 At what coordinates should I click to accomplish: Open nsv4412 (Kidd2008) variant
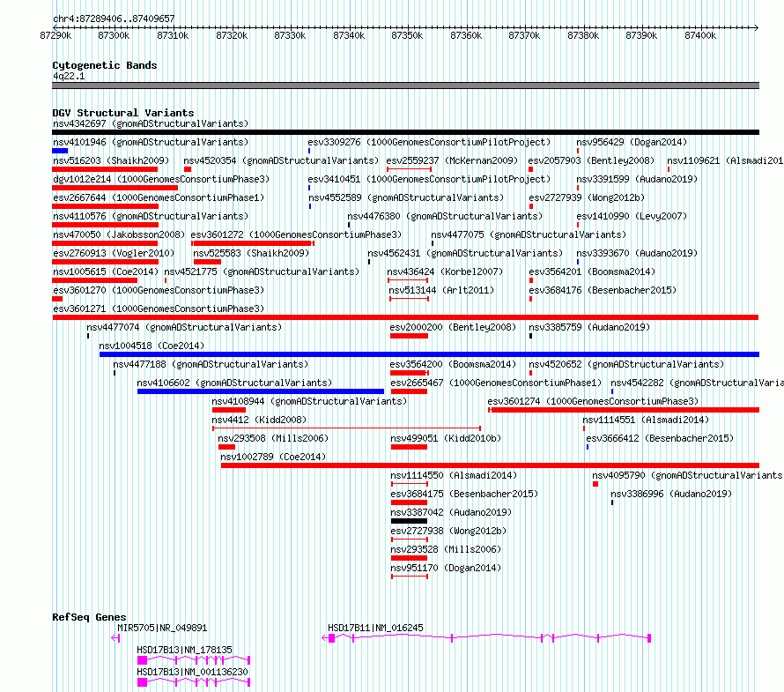click(259, 420)
